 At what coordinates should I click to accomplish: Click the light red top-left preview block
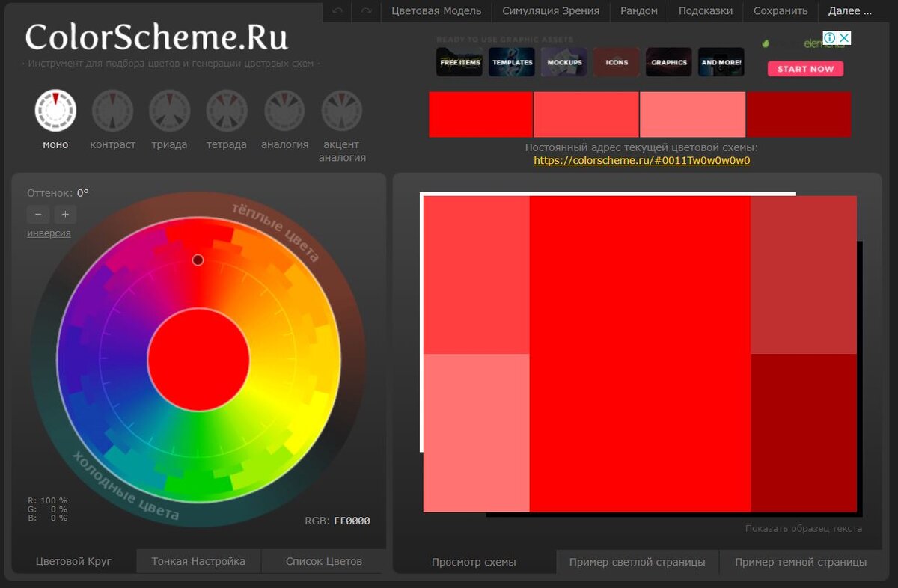pyautogui.click(x=477, y=275)
